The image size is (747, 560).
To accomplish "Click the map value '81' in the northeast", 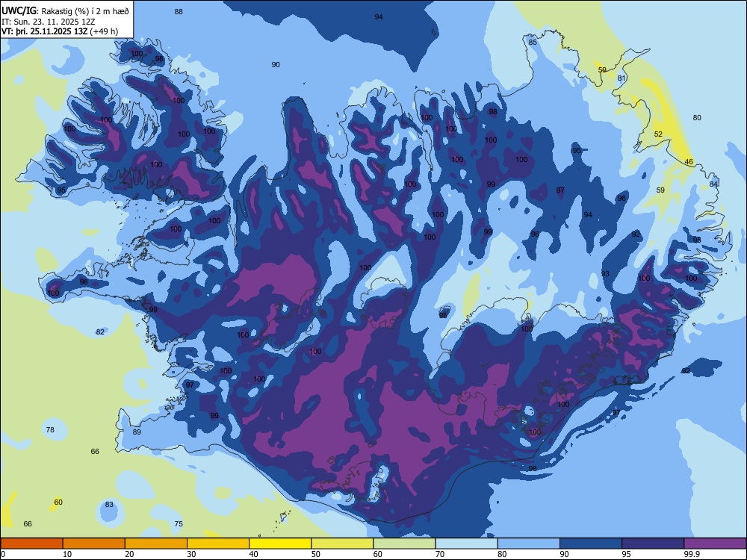I will (x=622, y=78).
